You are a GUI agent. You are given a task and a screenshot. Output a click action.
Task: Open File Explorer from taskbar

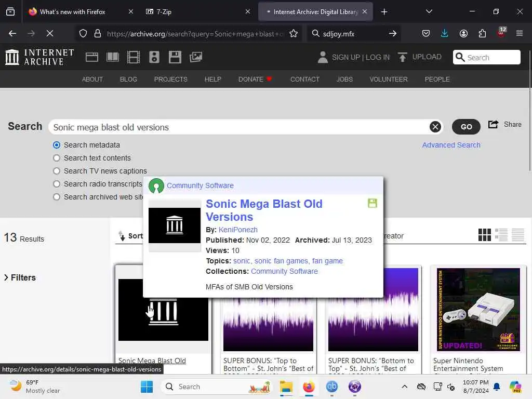coord(286,387)
